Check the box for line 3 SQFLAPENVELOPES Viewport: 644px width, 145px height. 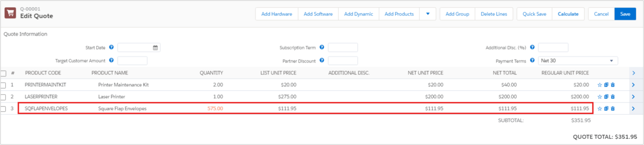coord(4,109)
